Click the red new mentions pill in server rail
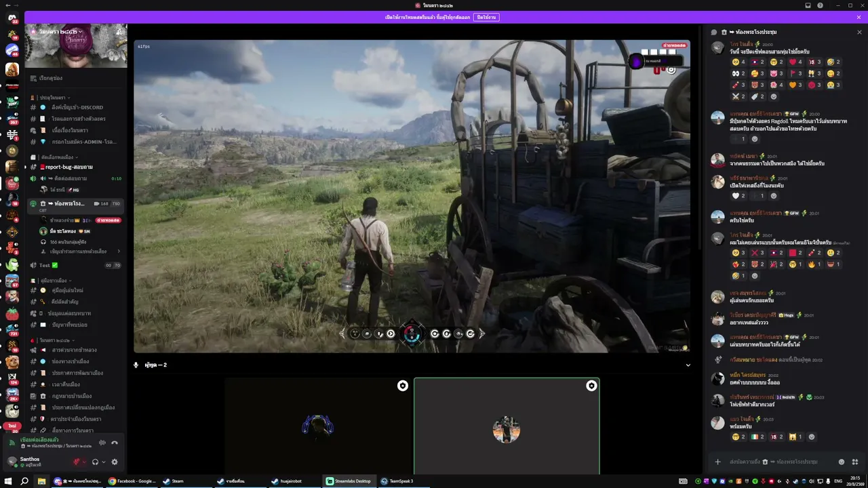 12,426
